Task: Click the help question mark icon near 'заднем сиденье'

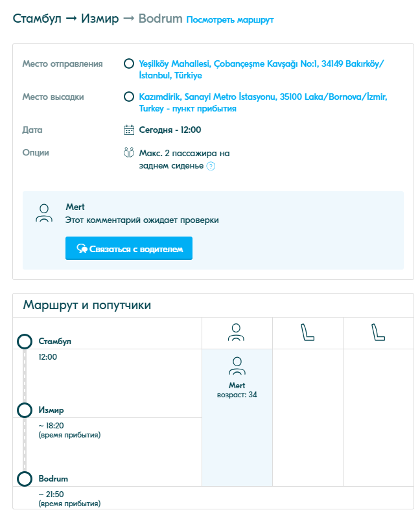Action: (211, 166)
